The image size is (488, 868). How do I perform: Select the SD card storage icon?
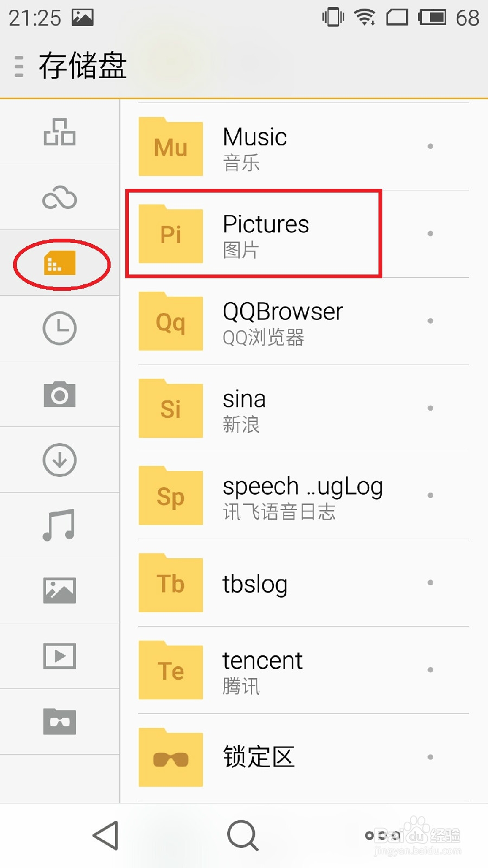[x=60, y=264]
